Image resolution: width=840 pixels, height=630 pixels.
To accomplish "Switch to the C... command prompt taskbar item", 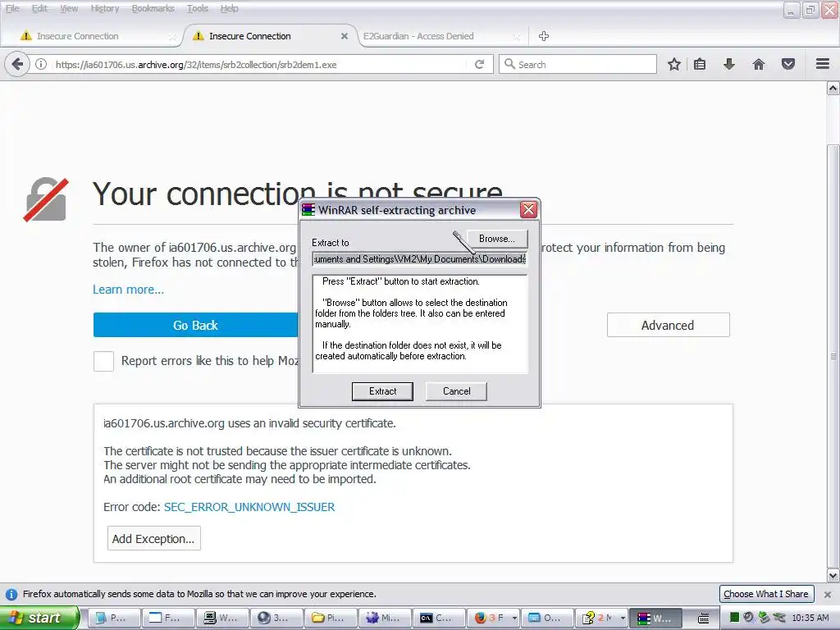I will click(x=439, y=618).
